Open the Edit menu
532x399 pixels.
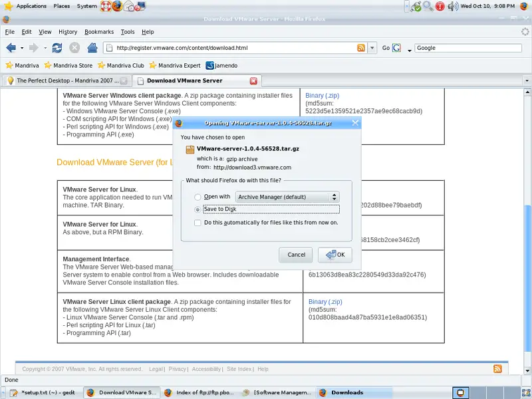[x=27, y=32]
